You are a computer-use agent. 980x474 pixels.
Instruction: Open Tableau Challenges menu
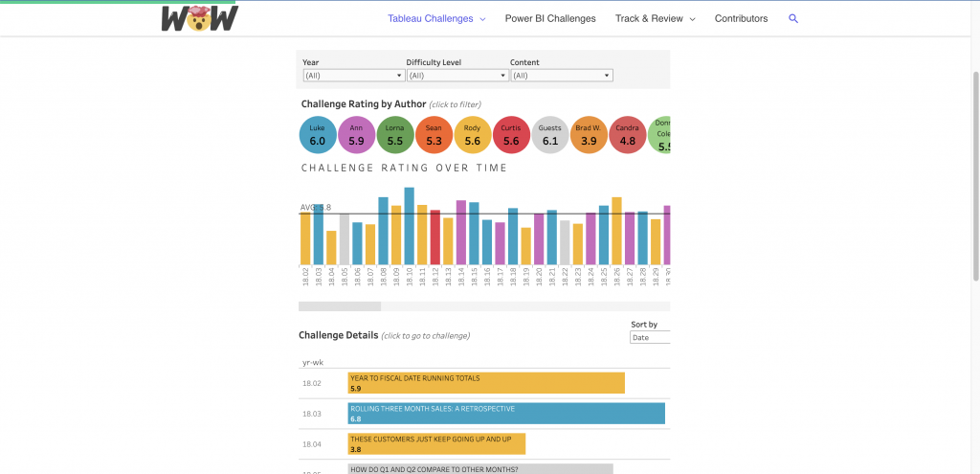[436, 18]
